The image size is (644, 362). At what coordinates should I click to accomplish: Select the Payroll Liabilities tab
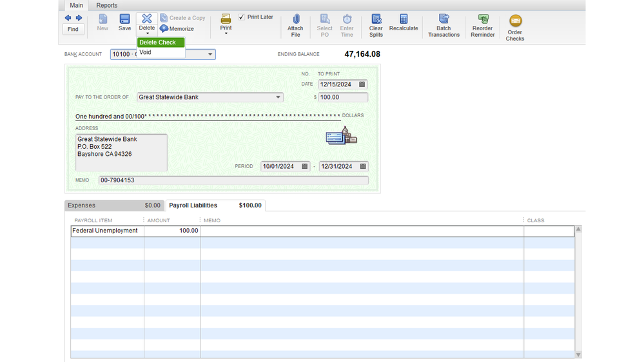pos(215,205)
